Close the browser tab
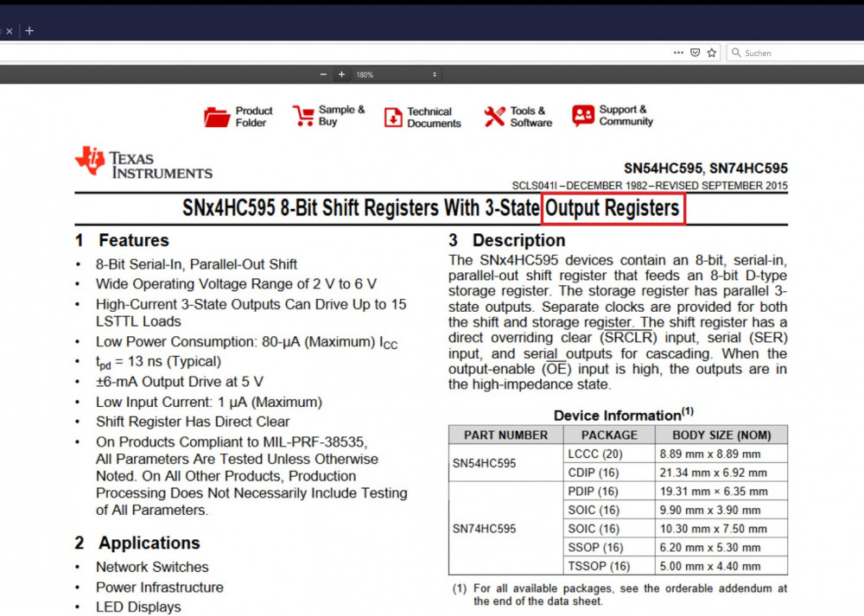The width and height of the screenshot is (864, 616). [9, 31]
